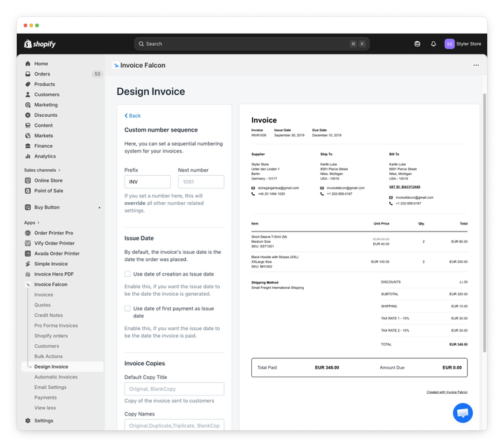
Task: Click the Next number input field
Action: 201,182
